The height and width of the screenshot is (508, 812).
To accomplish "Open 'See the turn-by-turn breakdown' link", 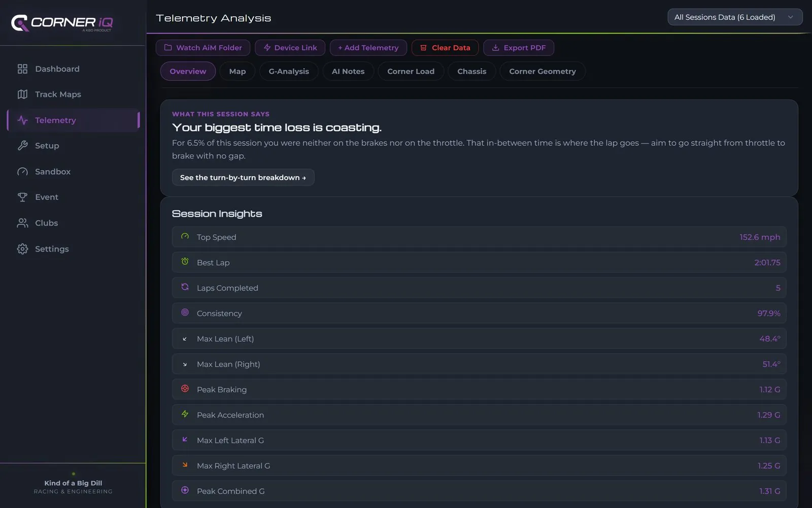I will 243,177.
